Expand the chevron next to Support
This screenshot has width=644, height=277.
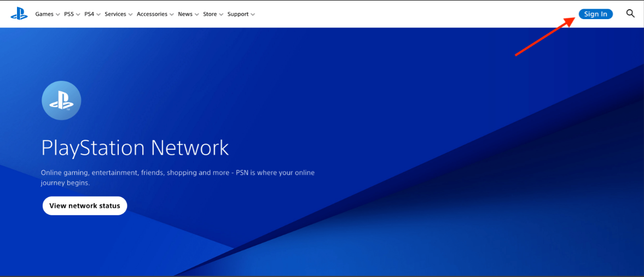tap(253, 14)
